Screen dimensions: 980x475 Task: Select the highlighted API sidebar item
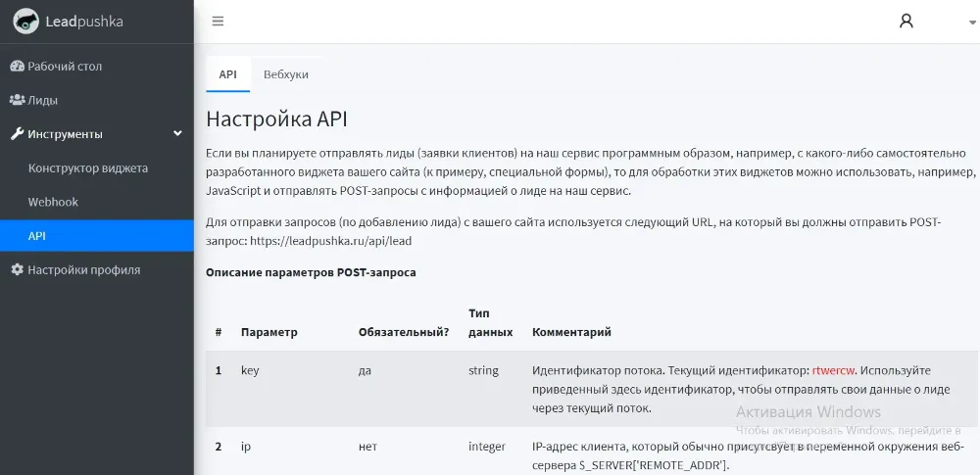[97, 236]
